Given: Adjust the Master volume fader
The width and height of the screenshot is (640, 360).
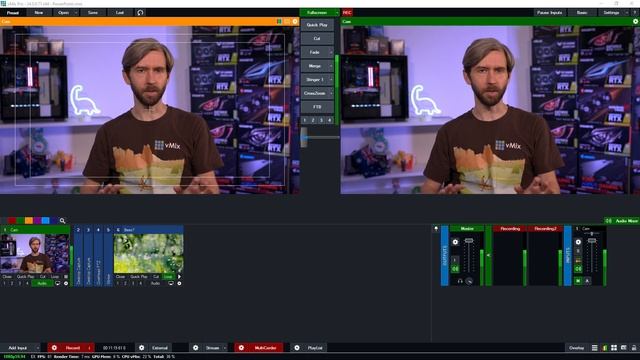Looking at the screenshot, I should tap(469, 241).
